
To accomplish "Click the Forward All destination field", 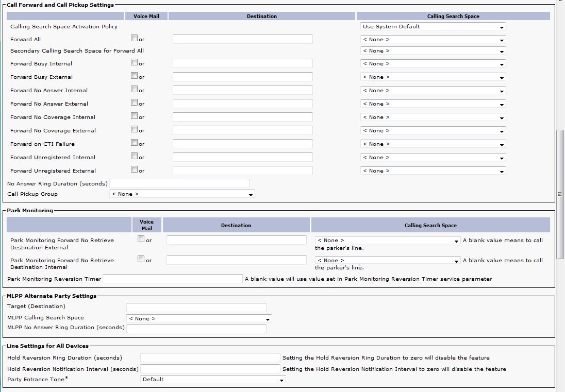I will click(x=242, y=40).
